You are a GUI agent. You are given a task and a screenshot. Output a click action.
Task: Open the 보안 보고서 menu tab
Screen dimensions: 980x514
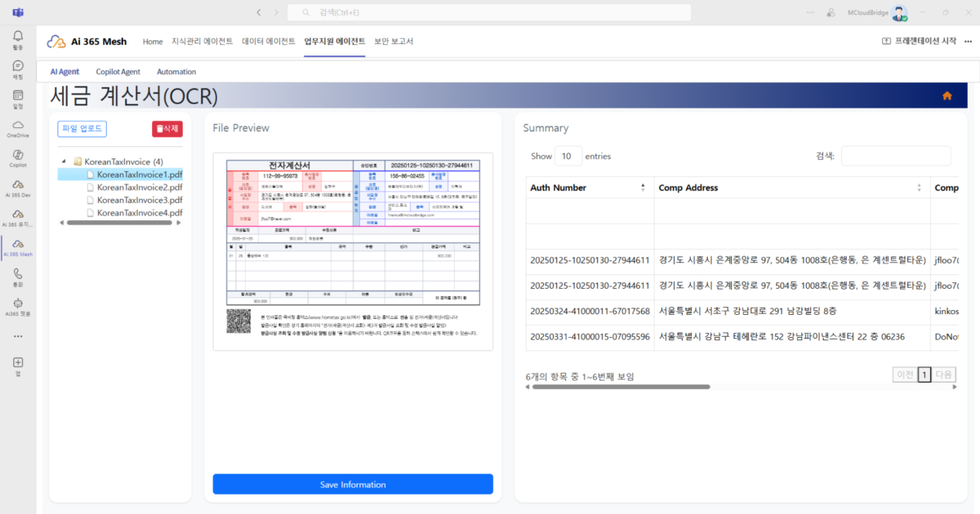(x=394, y=42)
